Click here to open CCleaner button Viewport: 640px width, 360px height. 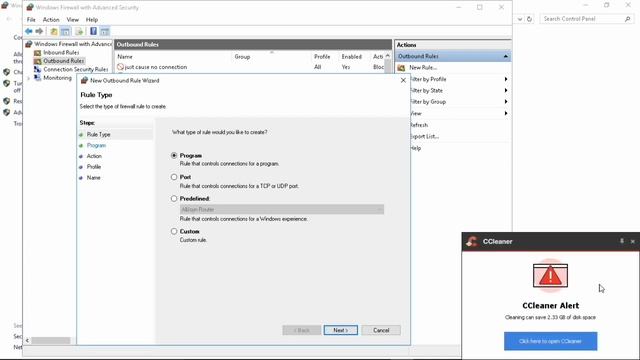551,341
